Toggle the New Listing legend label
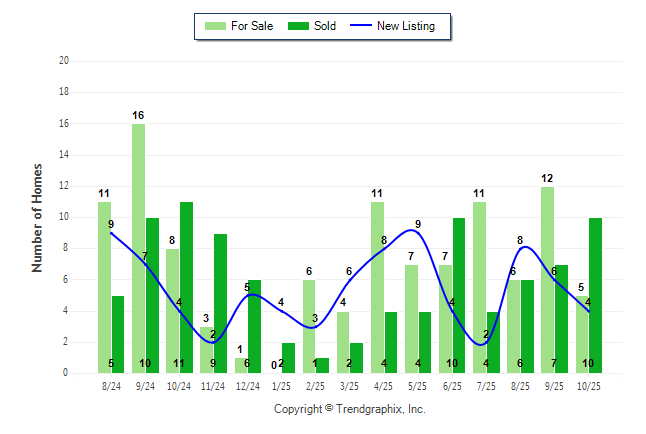This screenshot has width=646, height=434. (405, 26)
